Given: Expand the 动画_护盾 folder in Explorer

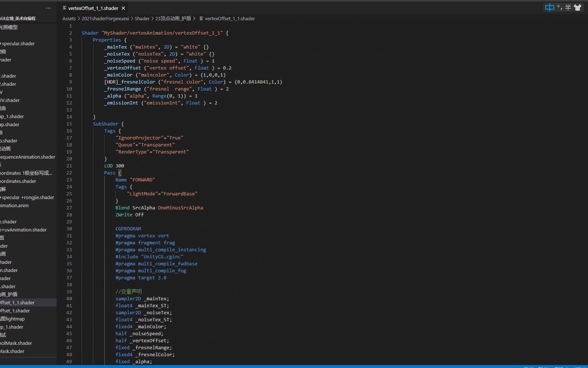Looking at the screenshot, I should (9, 294).
